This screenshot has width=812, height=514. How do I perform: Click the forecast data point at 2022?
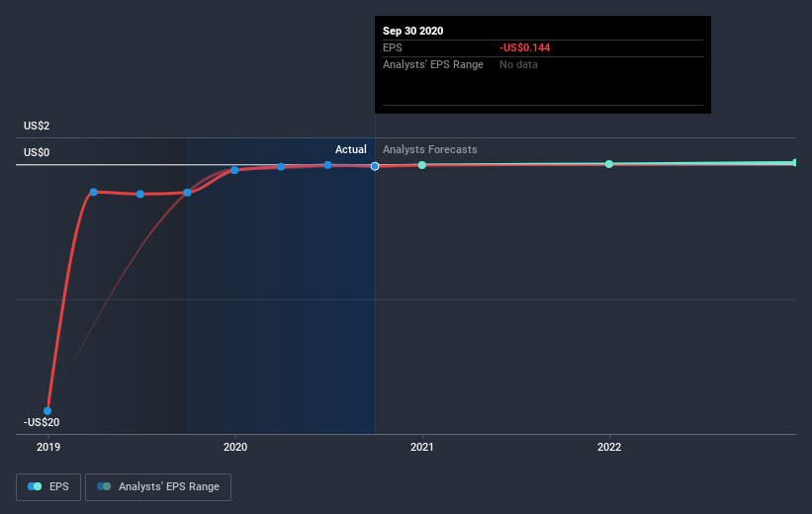[x=609, y=164]
